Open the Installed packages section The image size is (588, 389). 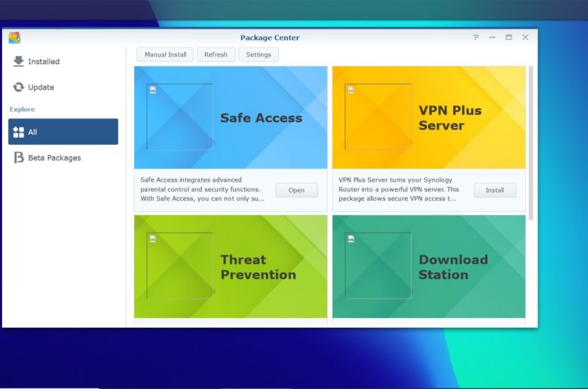(63, 62)
